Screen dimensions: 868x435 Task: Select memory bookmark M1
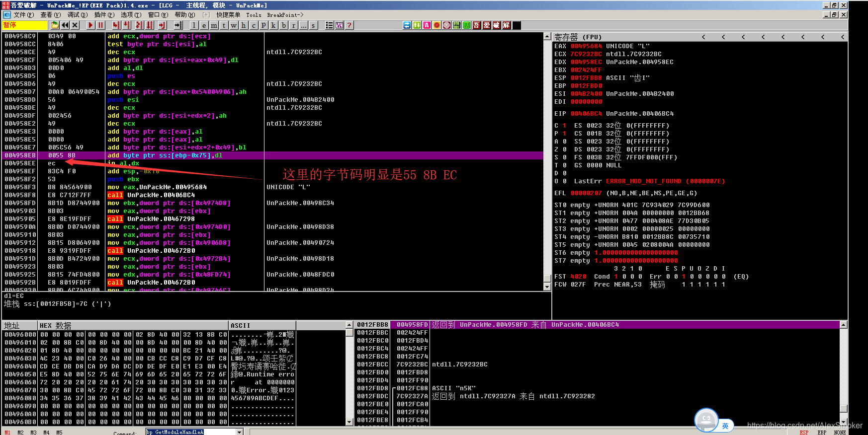click(7, 433)
